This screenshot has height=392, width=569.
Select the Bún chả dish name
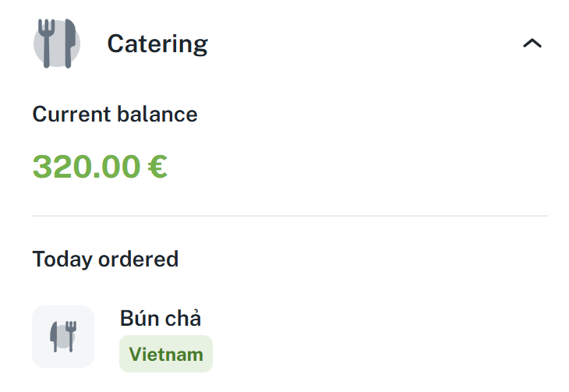pyautogui.click(x=161, y=318)
